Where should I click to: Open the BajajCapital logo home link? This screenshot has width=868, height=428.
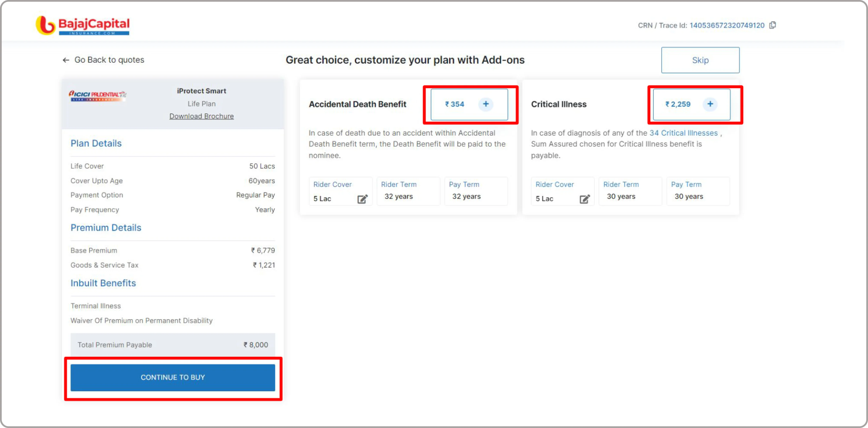pyautogui.click(x=83, y=25)
